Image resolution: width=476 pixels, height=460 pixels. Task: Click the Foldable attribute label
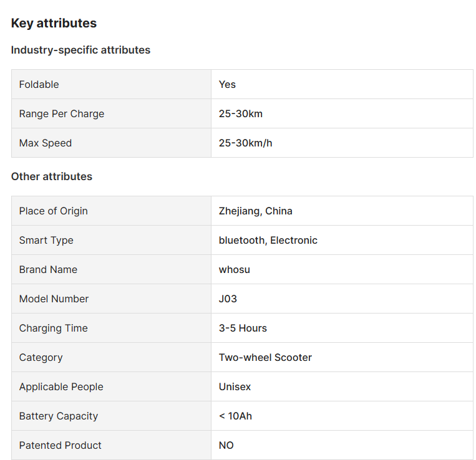tap(39, 84)
